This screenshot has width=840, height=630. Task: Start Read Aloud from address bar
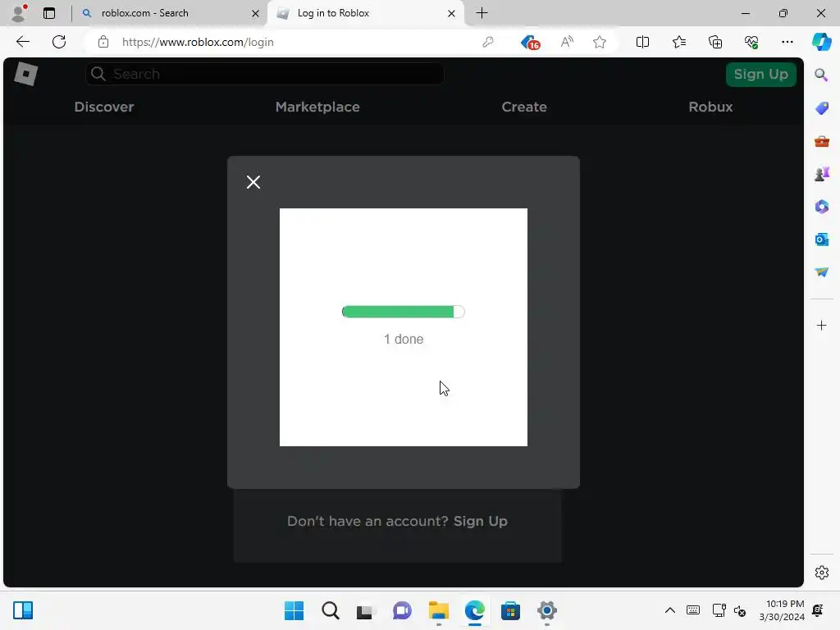tap(567, 42)
